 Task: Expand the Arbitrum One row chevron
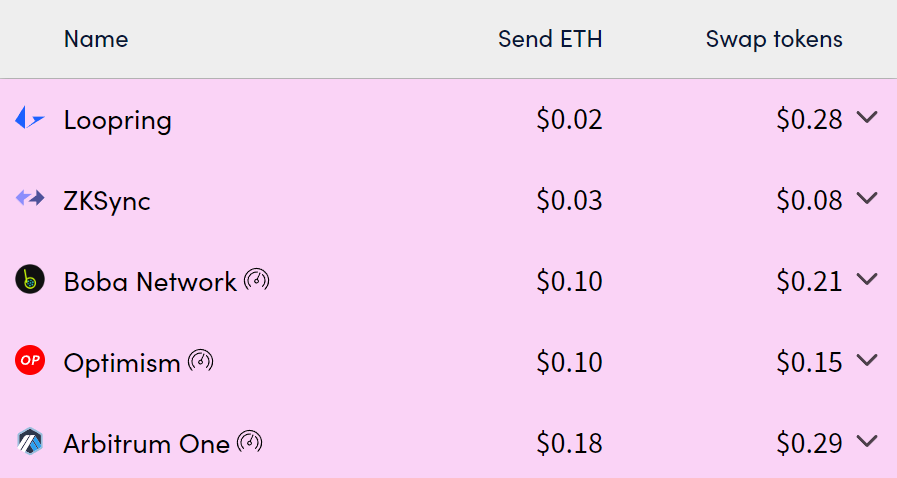coord(867,442)
